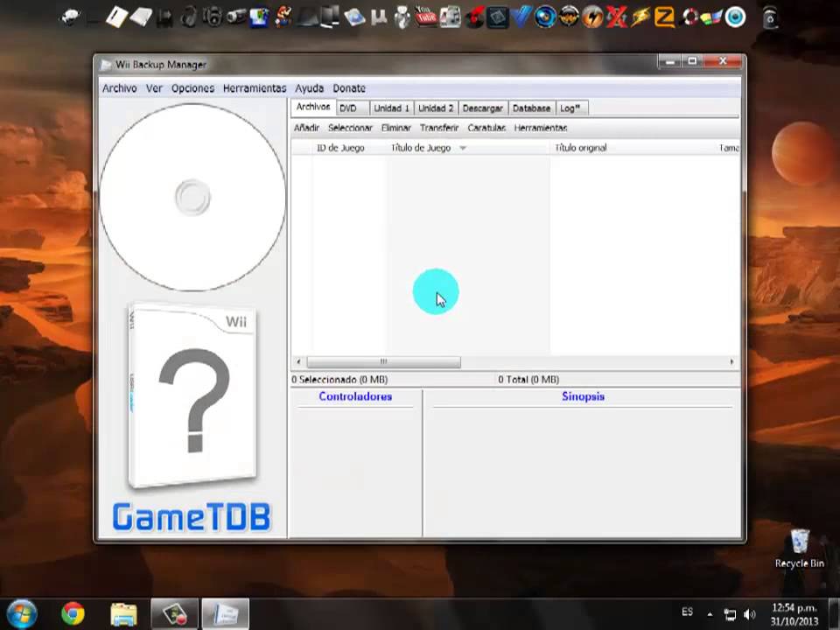Click the Wii Backup Manager taskbar button
The image size is (840, 630).
tap(225, 614)
